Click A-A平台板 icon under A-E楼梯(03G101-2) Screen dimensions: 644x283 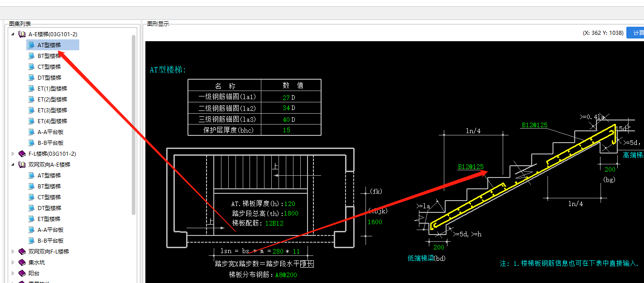(31, 132)
